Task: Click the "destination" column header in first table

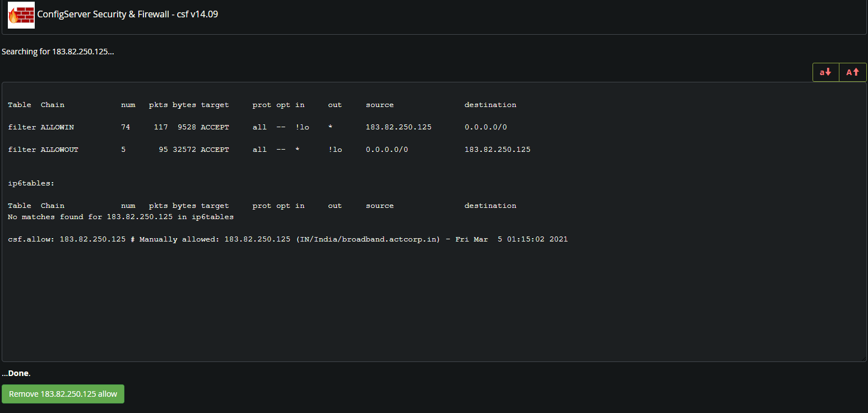Action: tap(490, 105)
